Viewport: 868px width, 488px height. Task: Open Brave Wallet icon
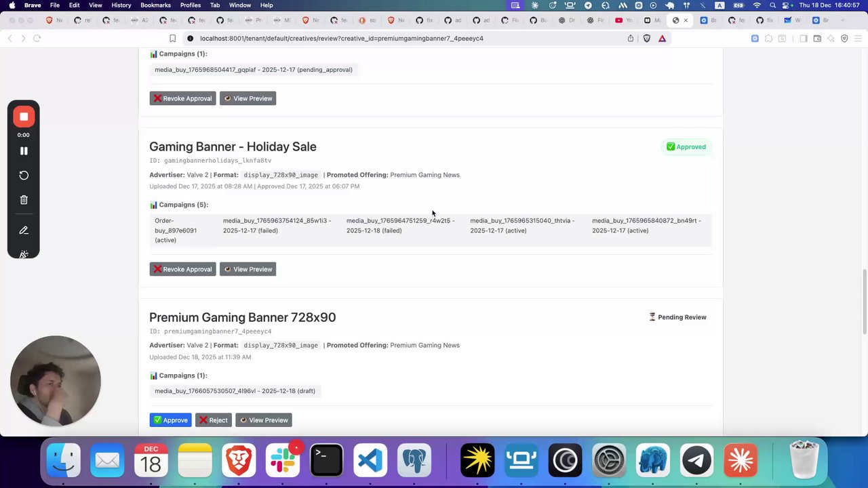tap(817, 39)
